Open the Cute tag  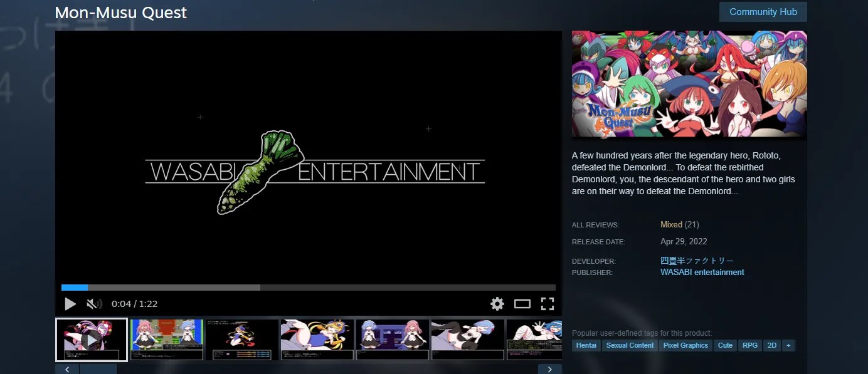coord(725,345)
